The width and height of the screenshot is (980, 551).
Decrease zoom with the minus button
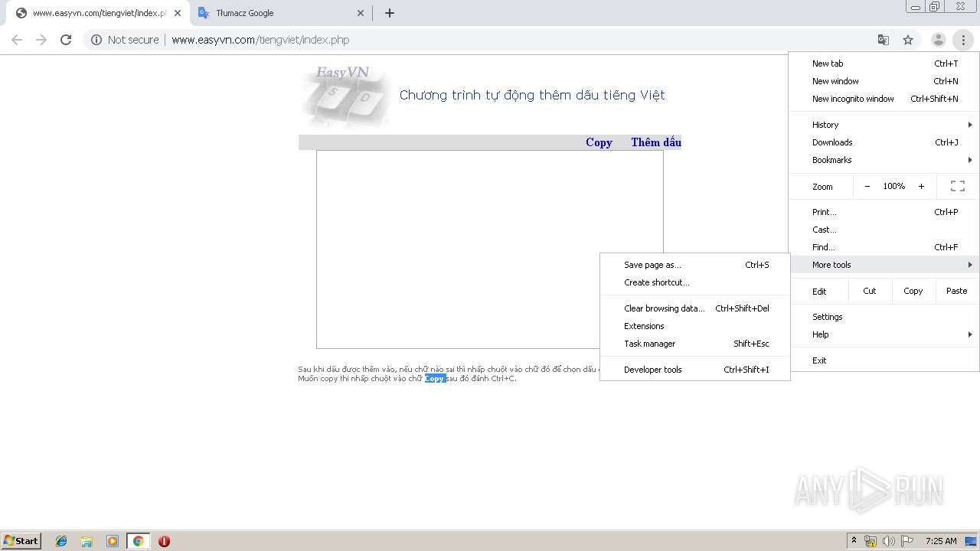click(x=867, y=186)
